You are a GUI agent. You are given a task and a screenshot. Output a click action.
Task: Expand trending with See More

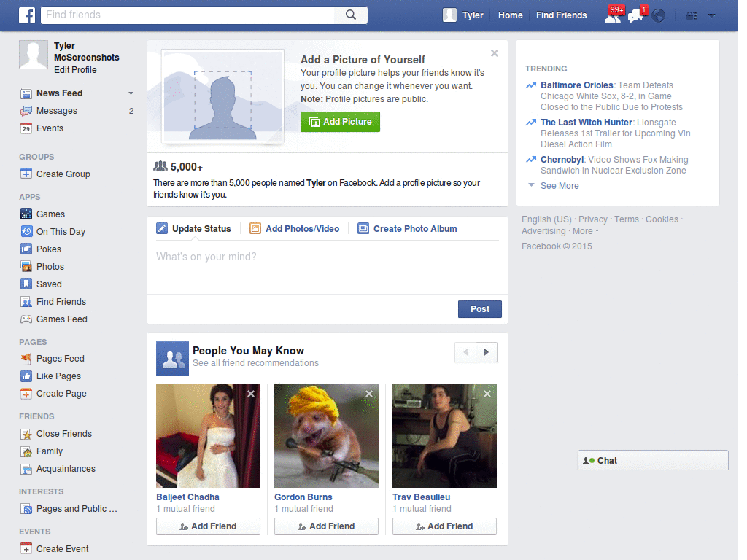(560, 186)
